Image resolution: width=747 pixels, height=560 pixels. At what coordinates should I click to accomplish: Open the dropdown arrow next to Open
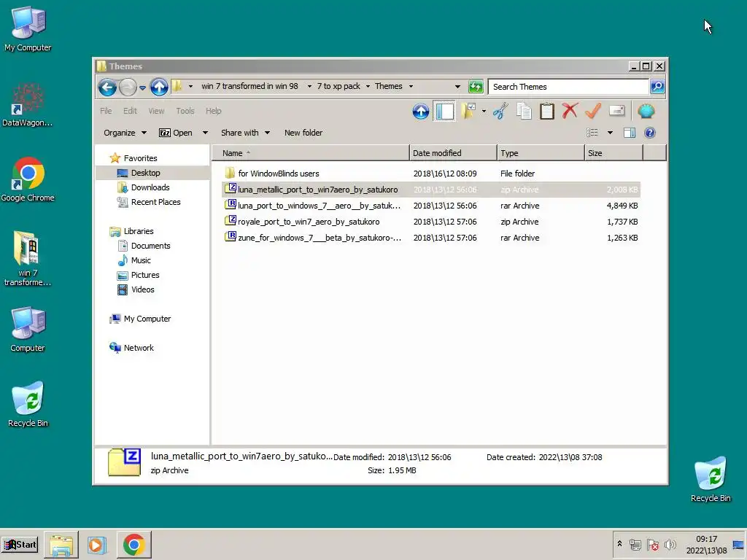(x=205, y=133)
